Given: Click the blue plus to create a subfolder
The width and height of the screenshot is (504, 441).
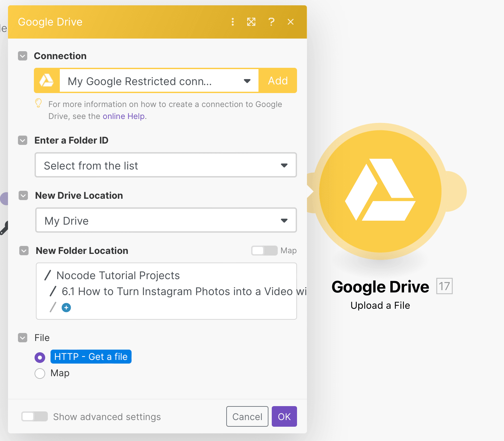Looking at the screenshot, I should (66, 307).
